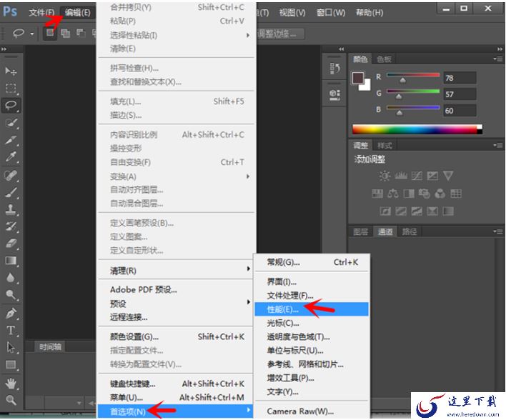The image size is (506, 420).
Task: Select the Quick Selection tool
Action: pos(11,123)
